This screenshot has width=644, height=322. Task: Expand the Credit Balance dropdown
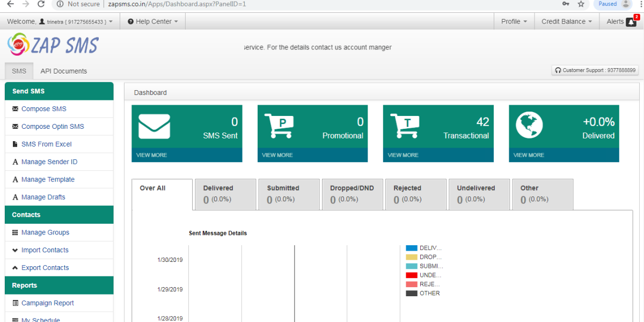click(566, 21)
